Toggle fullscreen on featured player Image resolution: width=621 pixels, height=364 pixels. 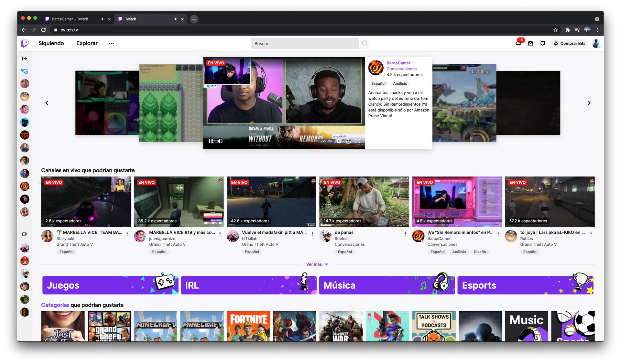click(x=357, y=141)
